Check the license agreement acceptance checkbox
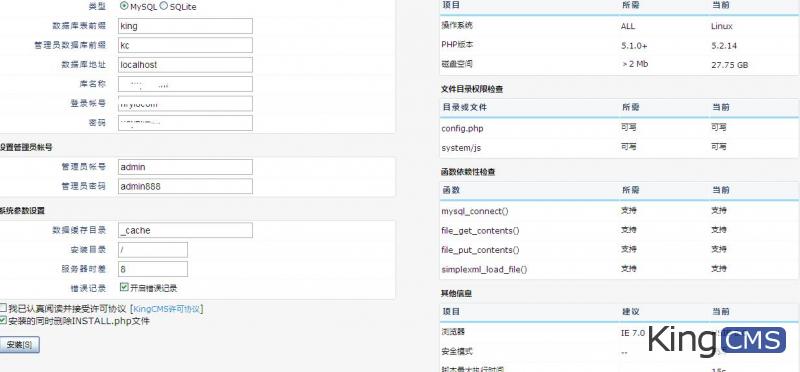800x372 pixels. coord(3,308)
